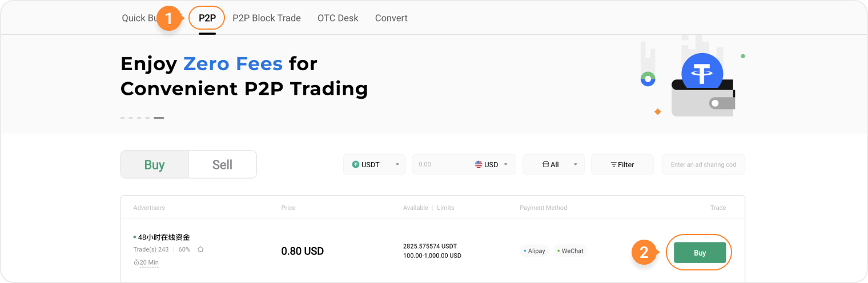868x283 pixels.
Task: Click the USDT coin icon in the selector
Action: (356, 164)
